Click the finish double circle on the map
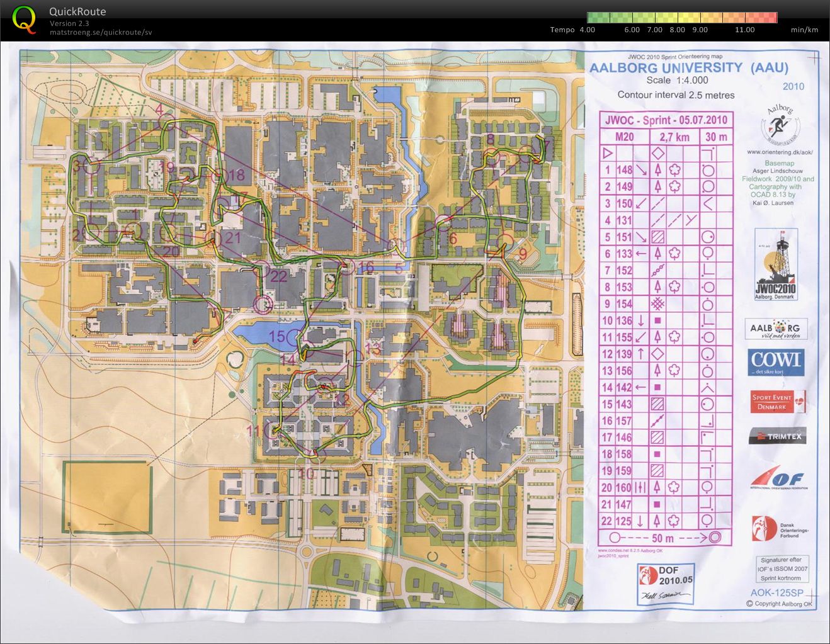The image size is (830, 644). (x=263, y=304)
